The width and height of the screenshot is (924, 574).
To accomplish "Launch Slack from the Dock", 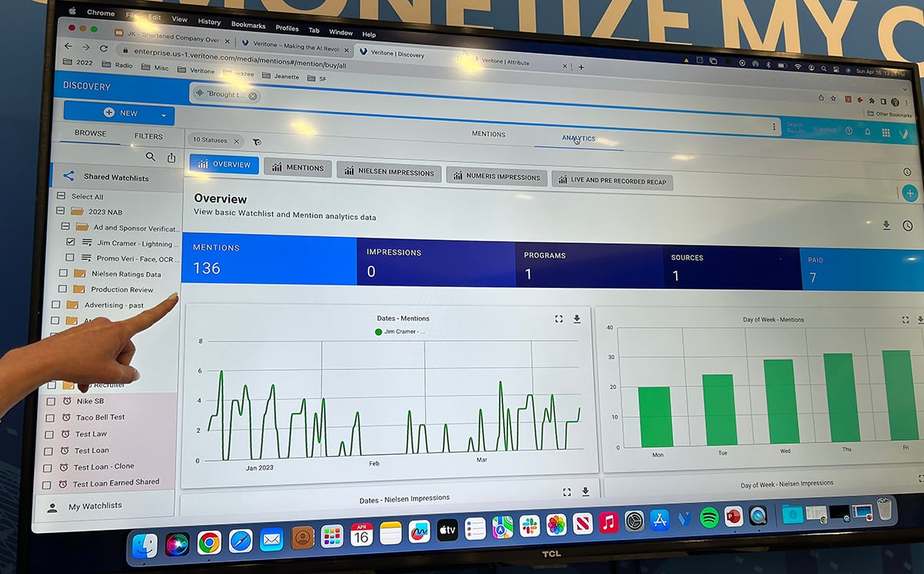I will (x=529, y=526).
